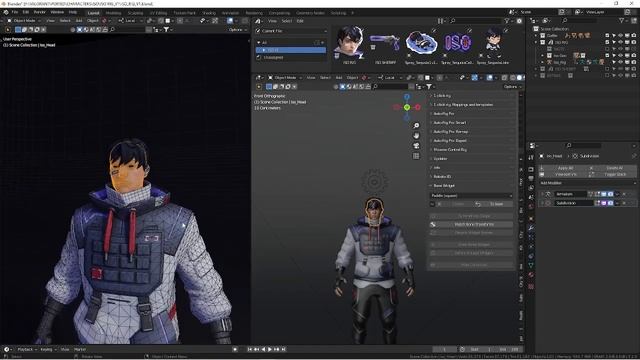Viewport: 640px width, 360px height.
Task: Expand the Armature modifier panel
Action: 542,194
